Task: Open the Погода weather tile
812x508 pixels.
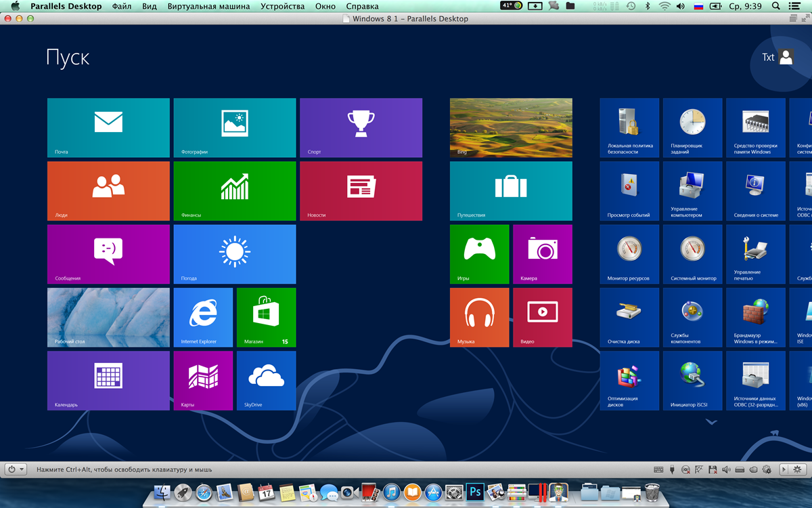Action: 235,254
